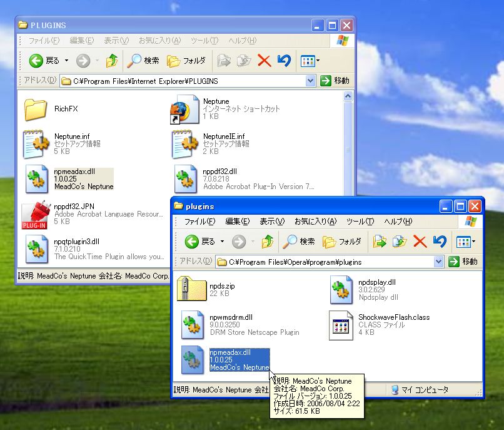Click Views icon in Opera plugins toolbar

click(x=463, y=242)
